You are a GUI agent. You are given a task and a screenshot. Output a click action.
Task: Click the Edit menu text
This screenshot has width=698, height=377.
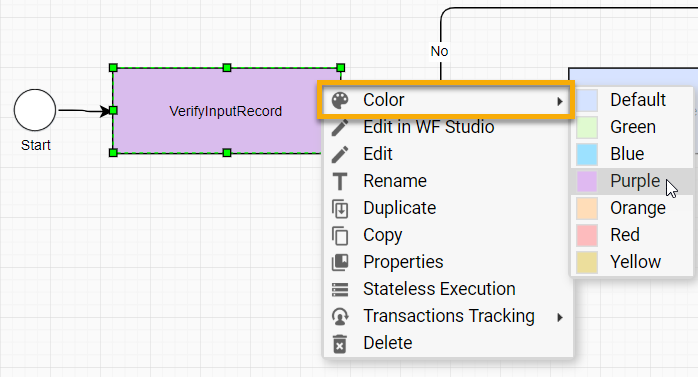(x=377, y=154)
